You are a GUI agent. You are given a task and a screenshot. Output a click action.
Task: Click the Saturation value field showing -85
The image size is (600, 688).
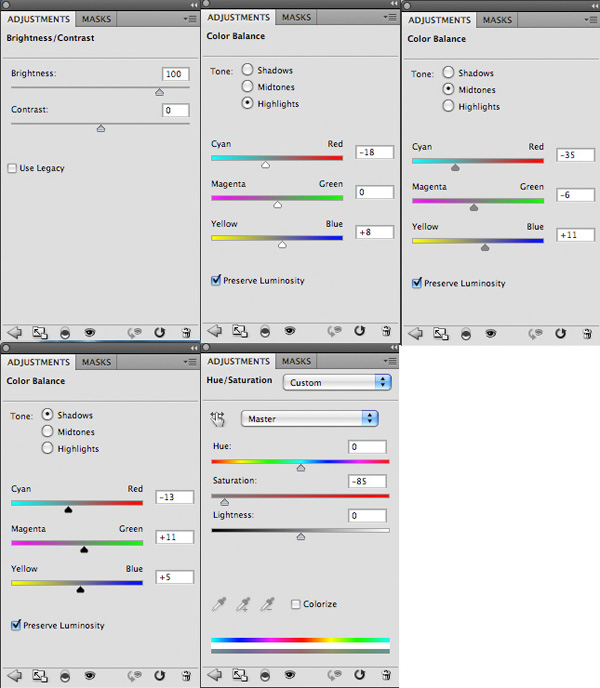coord(367,481)
